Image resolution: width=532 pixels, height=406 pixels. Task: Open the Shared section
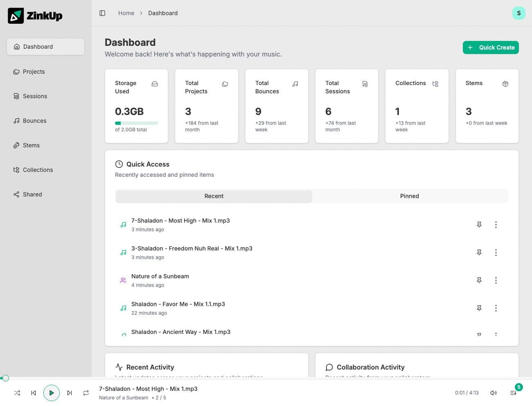[x=32, y=194]
